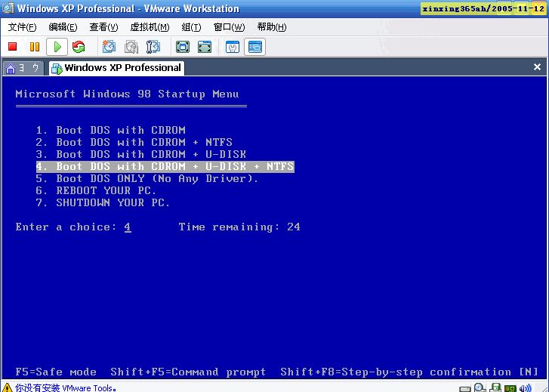Select the Windows XP Professional tab
This screenshot has height=392, width=549.
pos(116,68)
